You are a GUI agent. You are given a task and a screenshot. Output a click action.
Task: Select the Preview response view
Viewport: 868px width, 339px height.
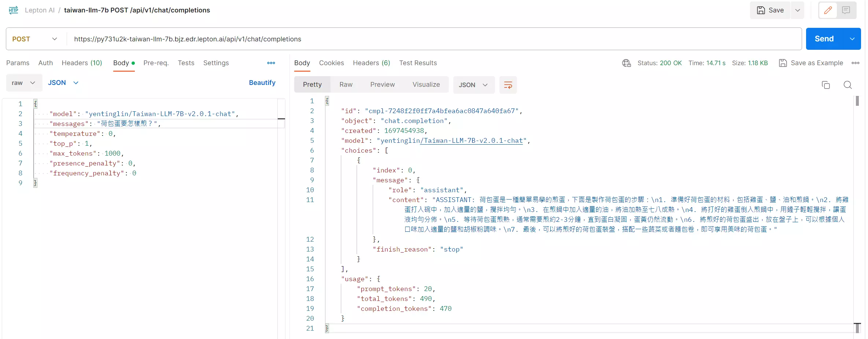pos(383,85)
